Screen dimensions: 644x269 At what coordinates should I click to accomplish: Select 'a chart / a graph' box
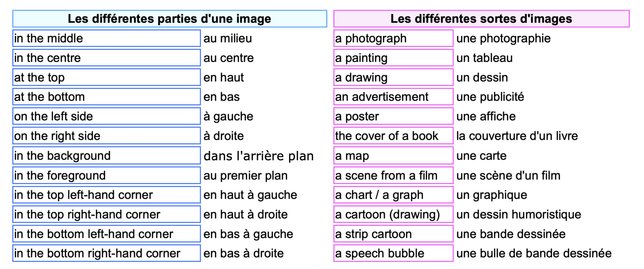click(394, 195)
